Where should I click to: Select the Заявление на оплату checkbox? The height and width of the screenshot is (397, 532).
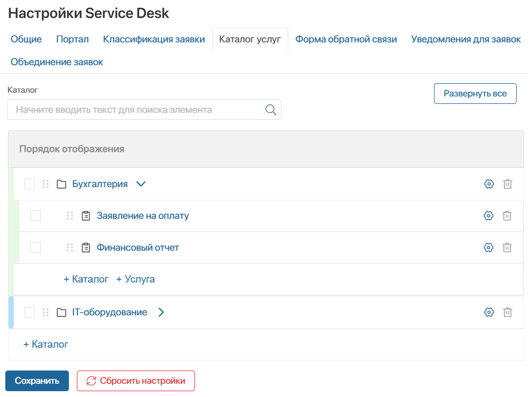pyautogui.click(x=36, y=215)
